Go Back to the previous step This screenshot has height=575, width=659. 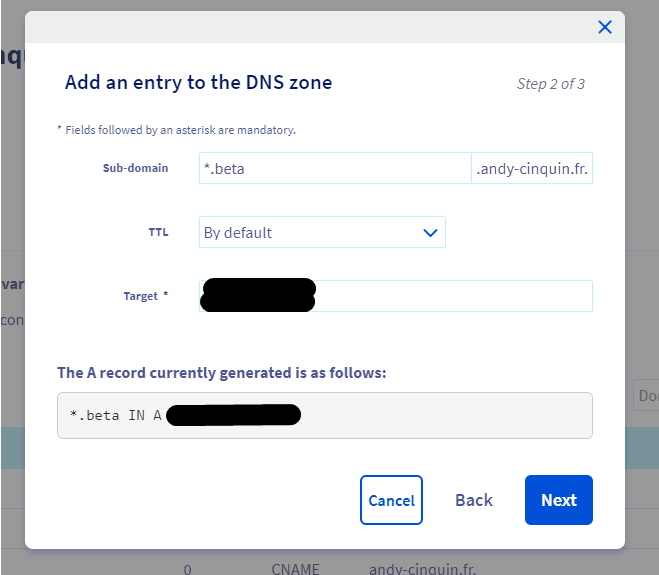tap(474, 500)
